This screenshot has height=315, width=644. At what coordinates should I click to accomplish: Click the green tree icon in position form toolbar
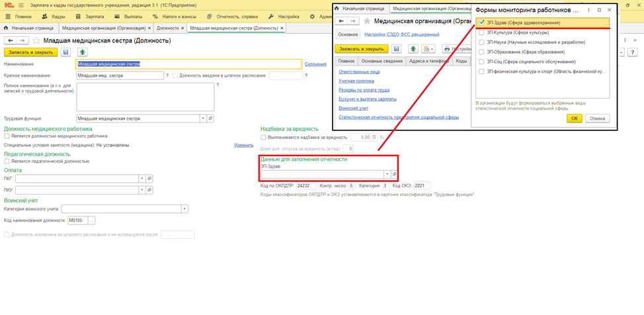point(83,52)
